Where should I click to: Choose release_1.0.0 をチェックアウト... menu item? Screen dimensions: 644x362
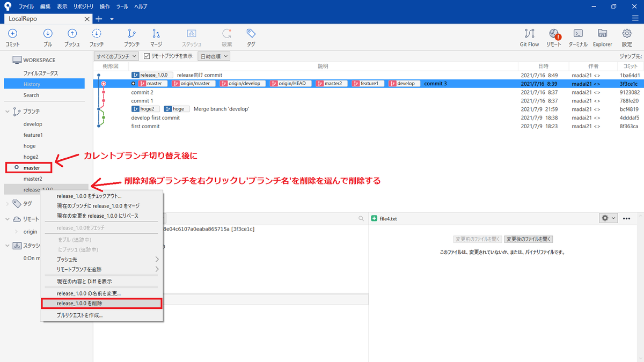pos(101,196)
